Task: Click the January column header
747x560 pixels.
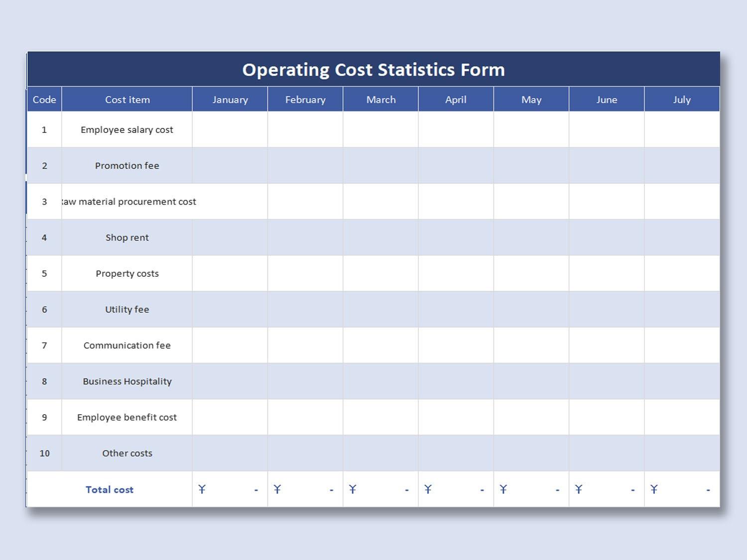Action: 230,100
